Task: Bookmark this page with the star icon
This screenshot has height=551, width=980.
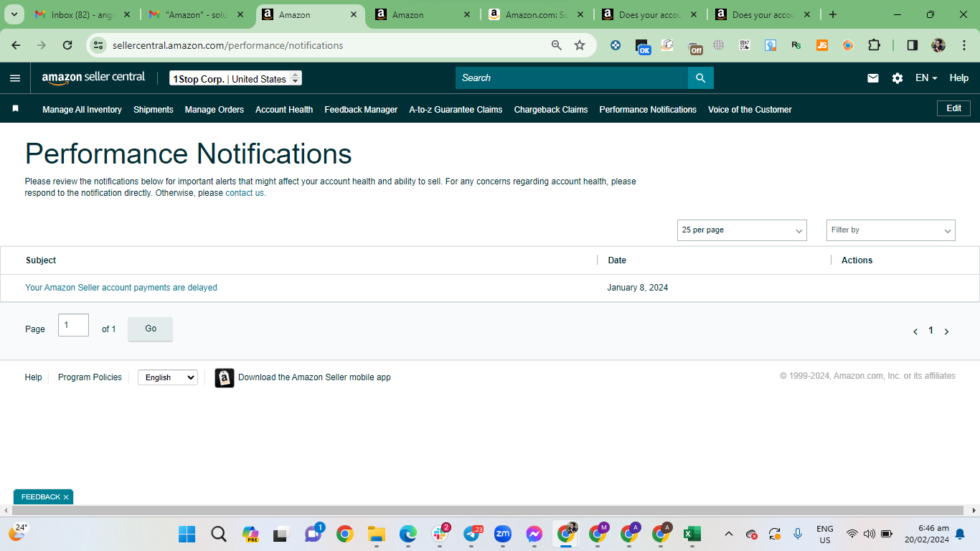Action: [580, 45]
